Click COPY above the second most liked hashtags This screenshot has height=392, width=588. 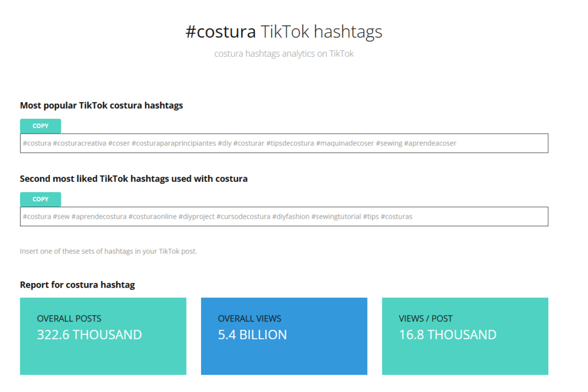point(40,199)
